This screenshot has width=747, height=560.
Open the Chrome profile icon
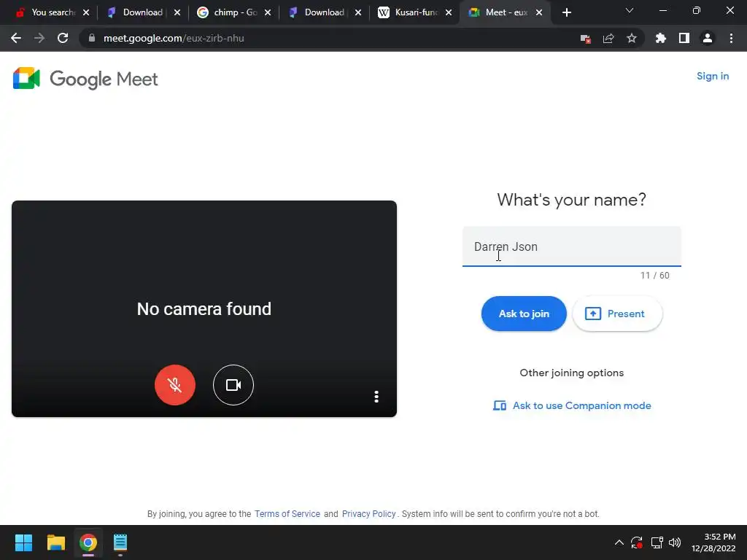click(708, 38)
